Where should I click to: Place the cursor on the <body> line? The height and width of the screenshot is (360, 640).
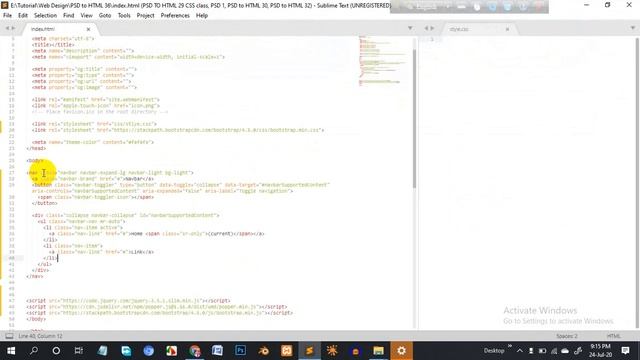pos(35,160)
